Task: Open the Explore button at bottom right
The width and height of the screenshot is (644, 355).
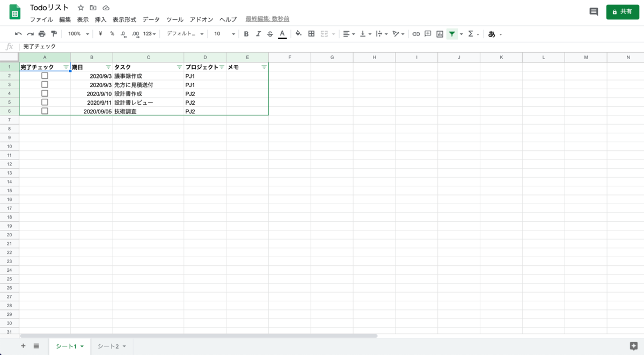Action: pyautogui.click(x=633, y=346)
